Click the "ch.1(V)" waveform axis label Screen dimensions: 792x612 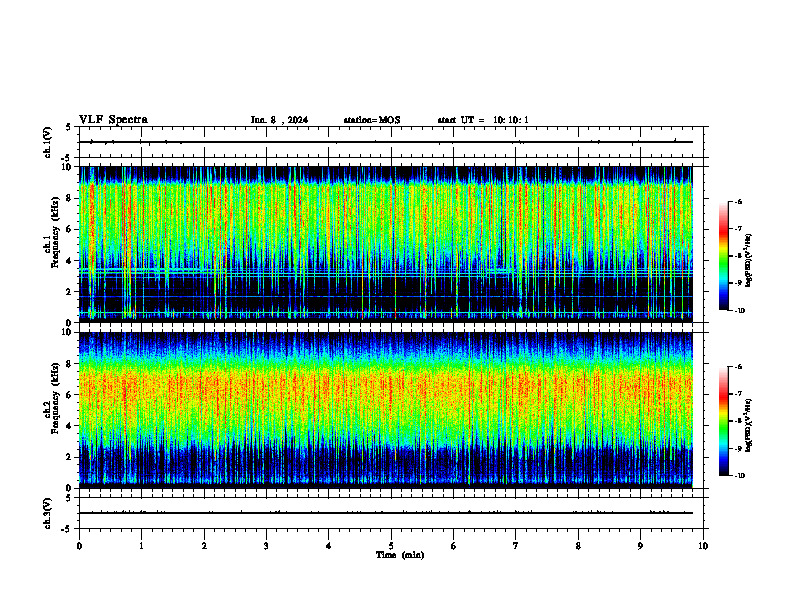(48, 142)
